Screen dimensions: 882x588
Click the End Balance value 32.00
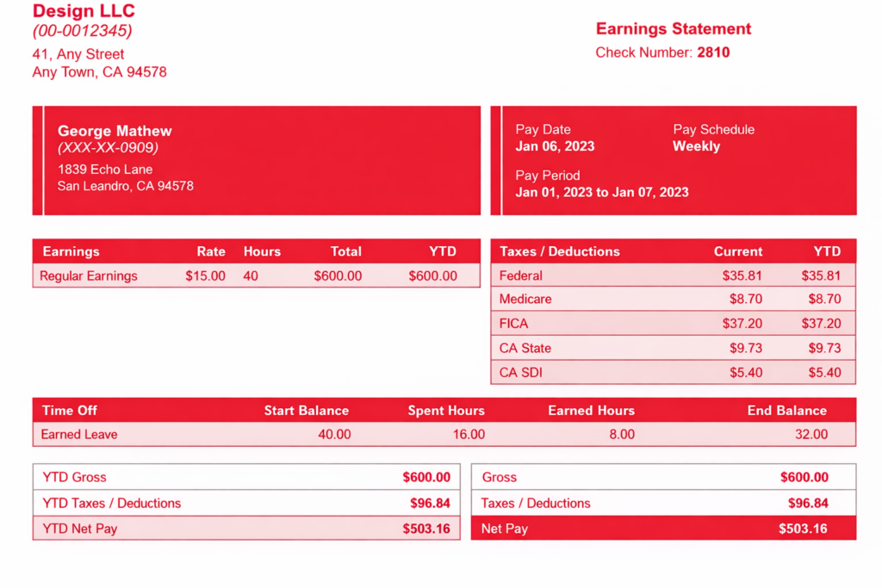point(811,435)
